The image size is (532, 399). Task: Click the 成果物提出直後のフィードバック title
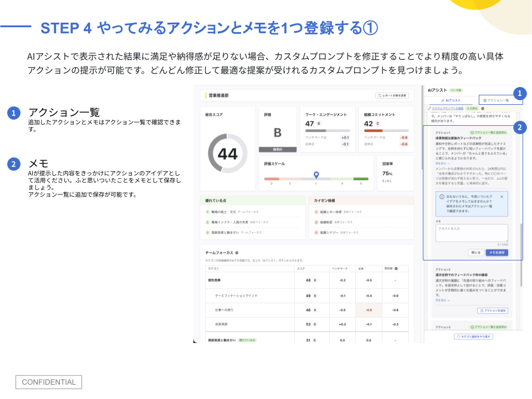coord(458,138)
